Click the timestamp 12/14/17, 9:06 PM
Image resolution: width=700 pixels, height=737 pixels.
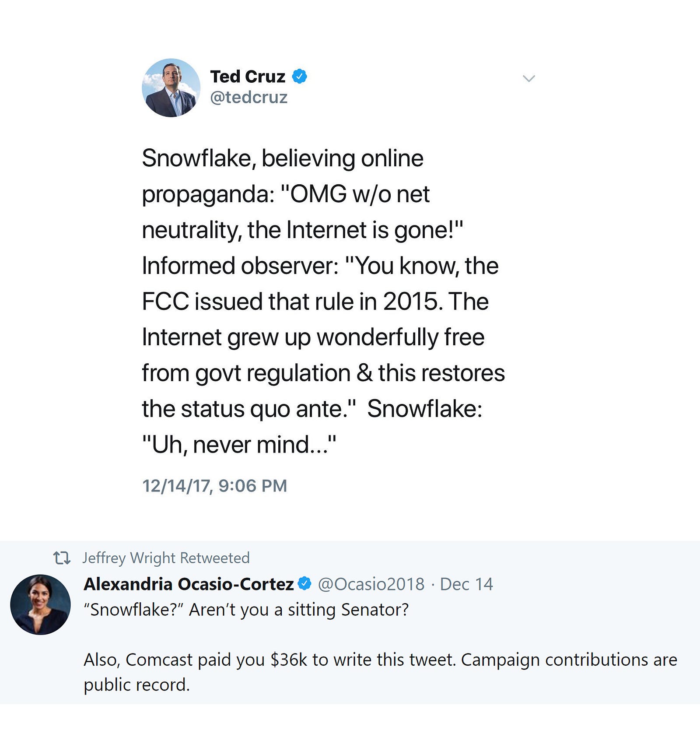click(x=215, y=486)
